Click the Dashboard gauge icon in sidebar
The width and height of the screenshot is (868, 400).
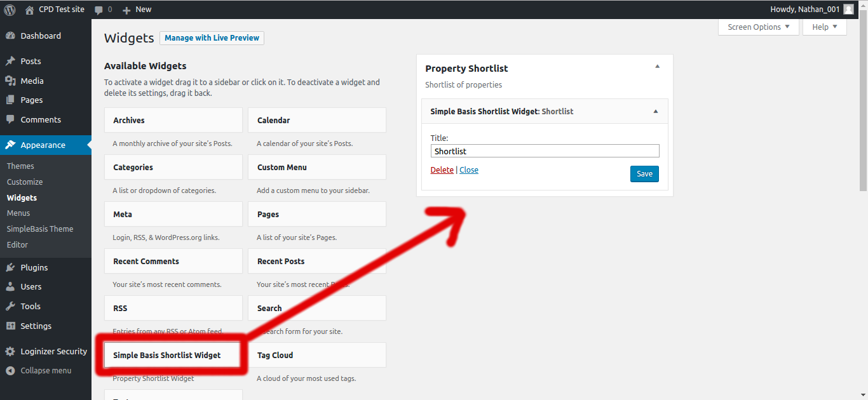[10, 36]
